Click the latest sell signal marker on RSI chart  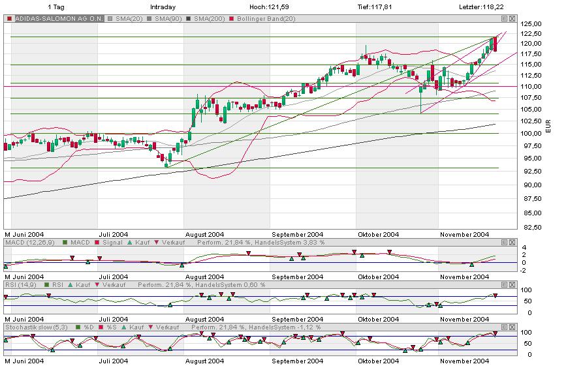pos(496,295)
